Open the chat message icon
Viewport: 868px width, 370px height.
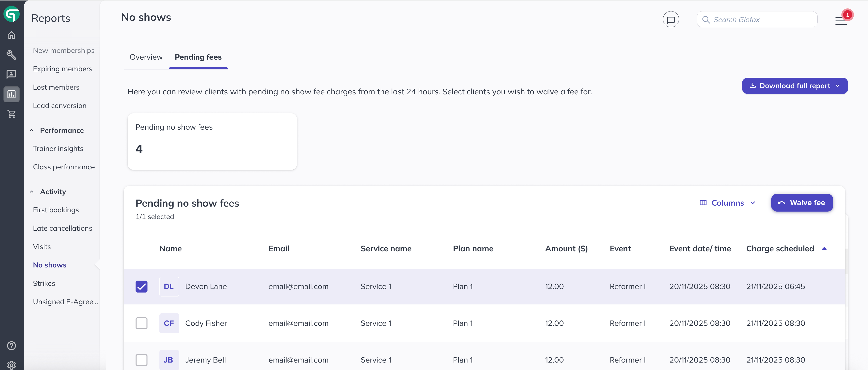[x=671, y=20]
